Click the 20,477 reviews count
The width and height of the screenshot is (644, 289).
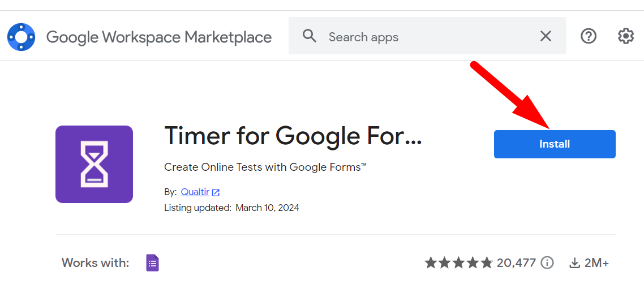pos(516,262)
